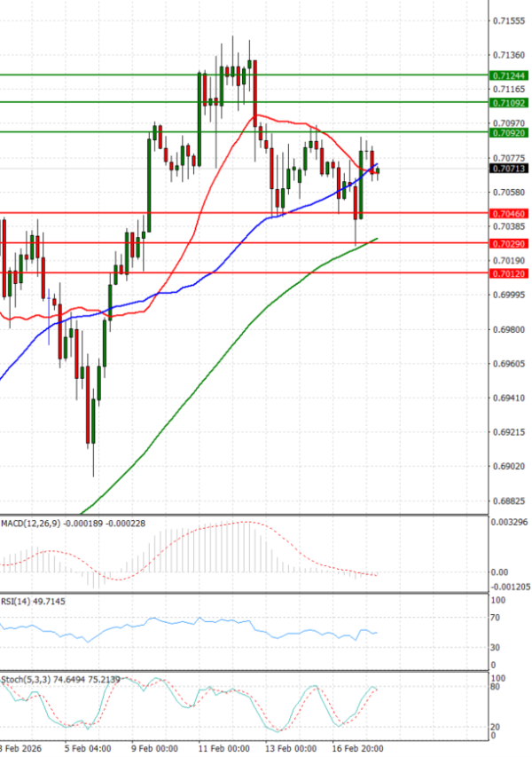Image resolution: width=532 pixels, height=757 pixels.
Task: Select the red 0.70460 support price label
Action: point(508,215)
